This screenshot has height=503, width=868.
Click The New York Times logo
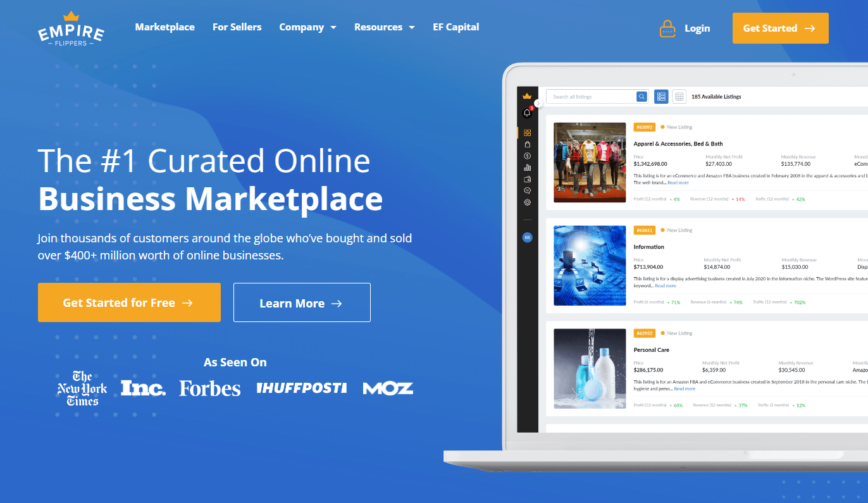[x=82, y=388]
